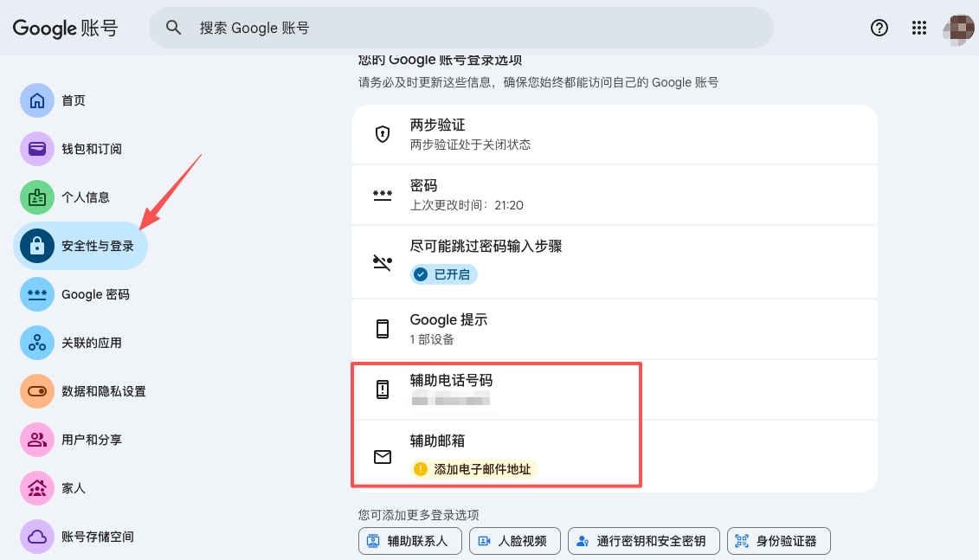Click the 关联的应用 sidebar icon
Screen dimensions: 979x560
tap(37, 343)
